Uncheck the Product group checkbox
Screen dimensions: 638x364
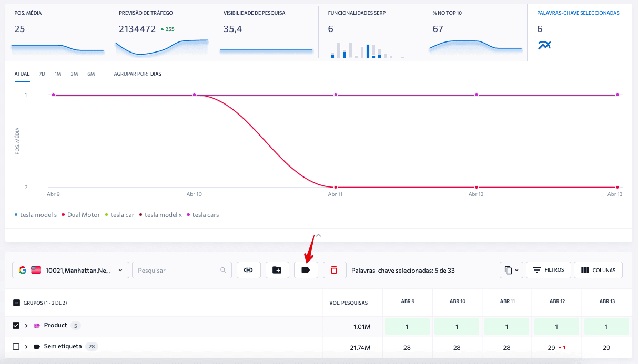click(16, 326)
